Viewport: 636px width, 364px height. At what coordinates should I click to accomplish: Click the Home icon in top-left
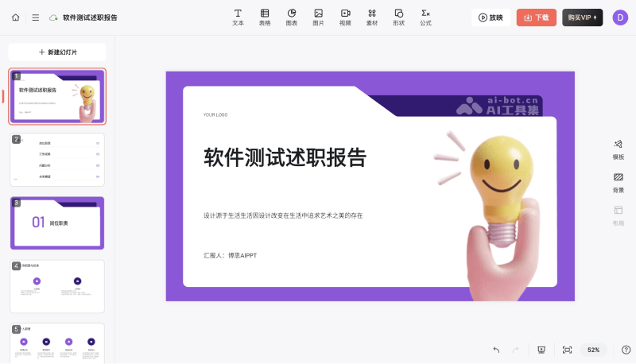16,17
